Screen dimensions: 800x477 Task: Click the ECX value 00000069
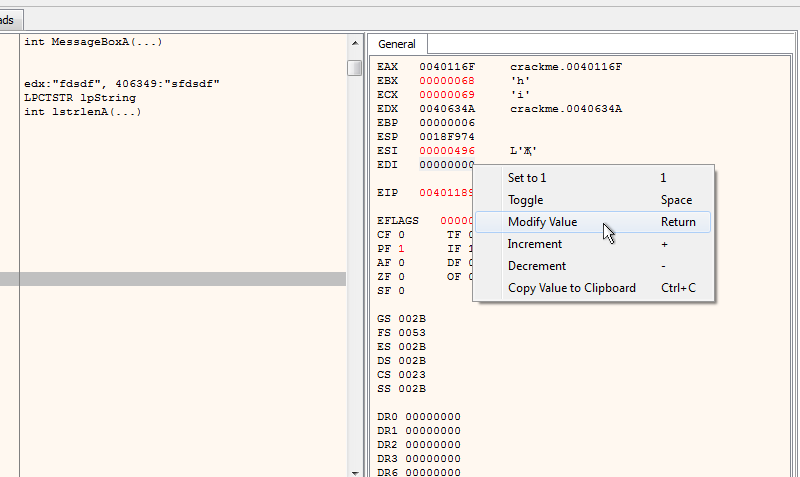(447, 95)
